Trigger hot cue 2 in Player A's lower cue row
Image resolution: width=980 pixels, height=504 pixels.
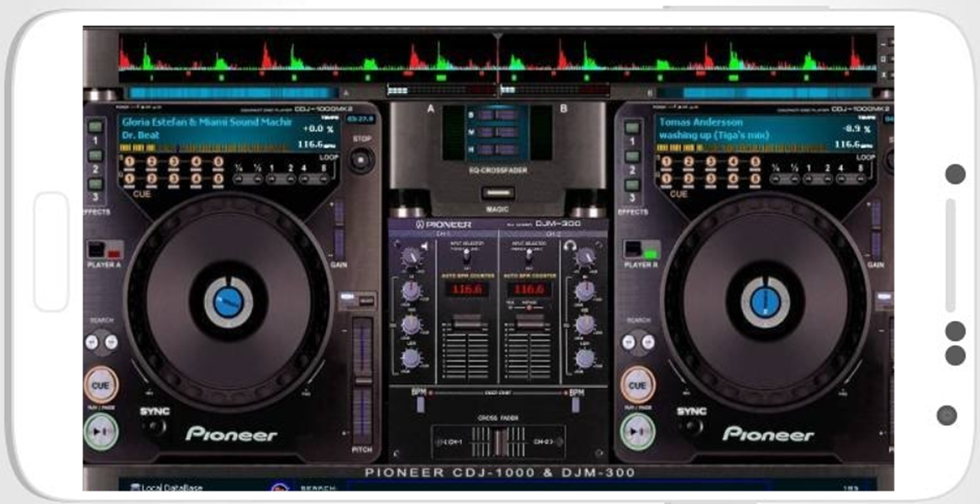point(152,179)
